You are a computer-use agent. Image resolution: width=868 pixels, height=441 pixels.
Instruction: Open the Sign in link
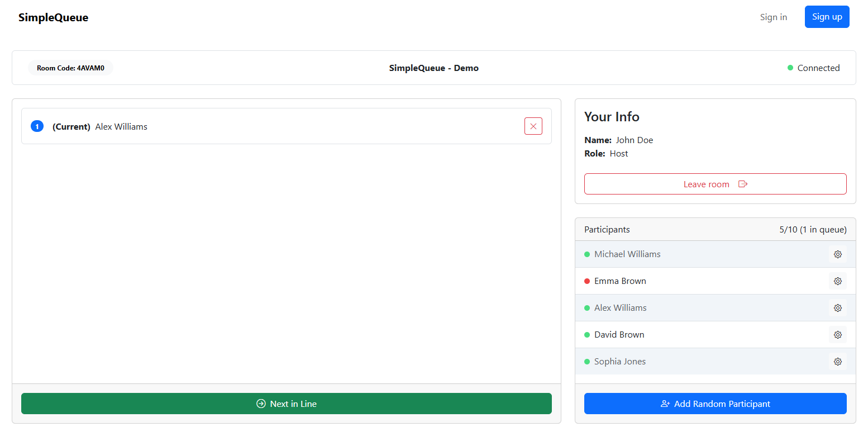tap(773, 17)
